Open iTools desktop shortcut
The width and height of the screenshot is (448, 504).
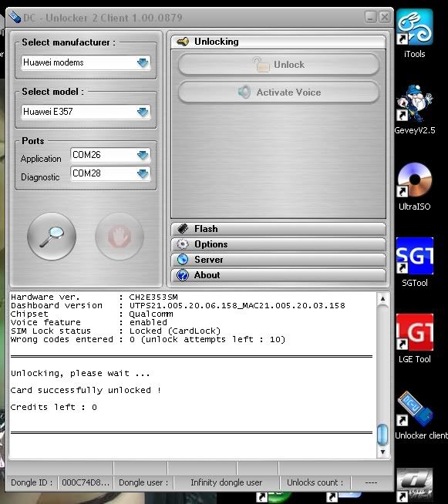(x=415, y=34)
